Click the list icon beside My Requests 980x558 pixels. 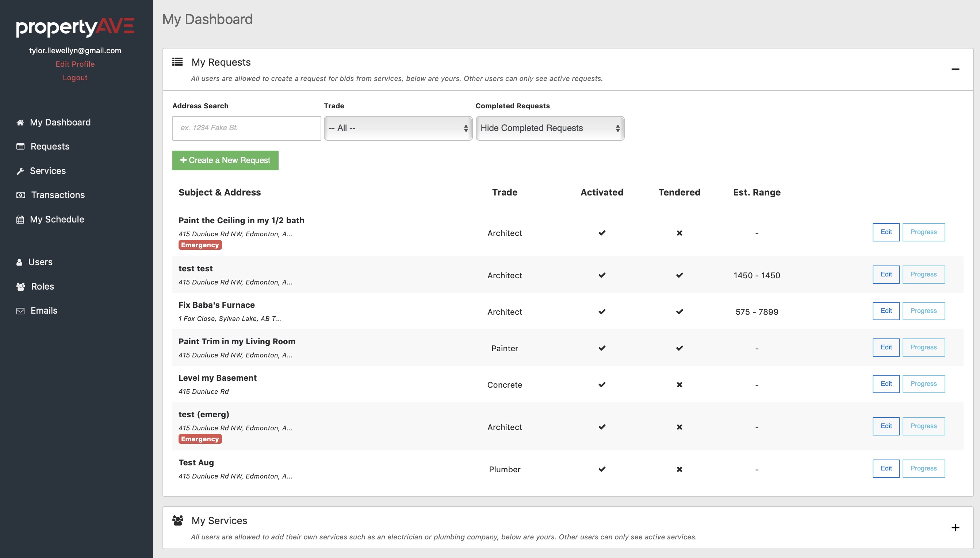tap(177, 62)
